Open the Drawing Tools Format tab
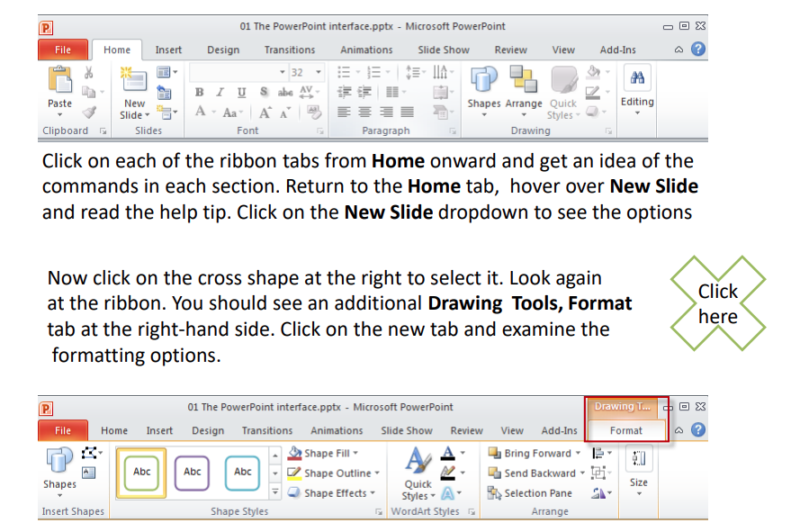 pos(625,430)
